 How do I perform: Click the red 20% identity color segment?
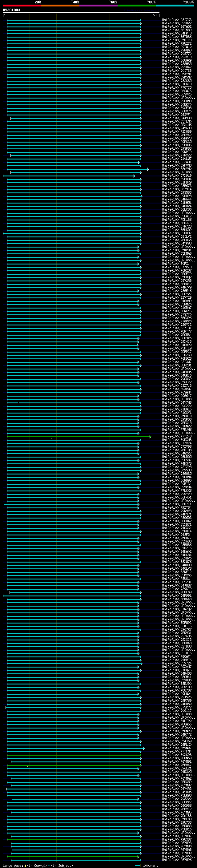22,6
